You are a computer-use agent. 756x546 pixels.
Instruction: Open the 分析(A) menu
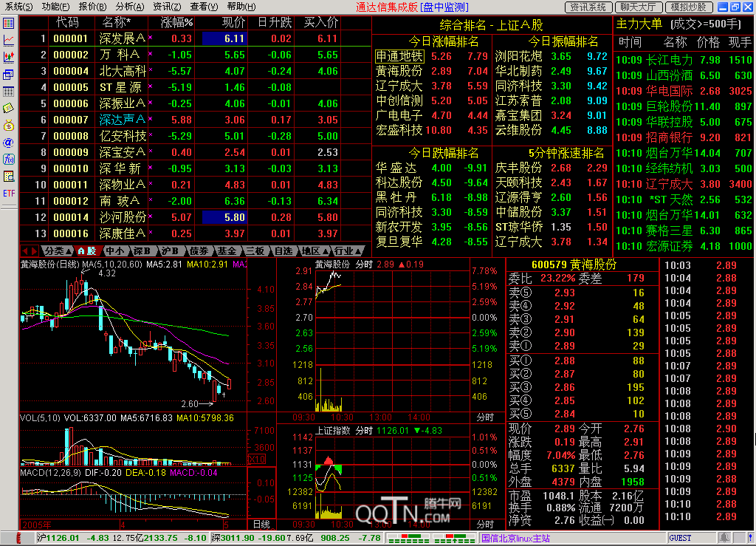(x=130, y=7)
